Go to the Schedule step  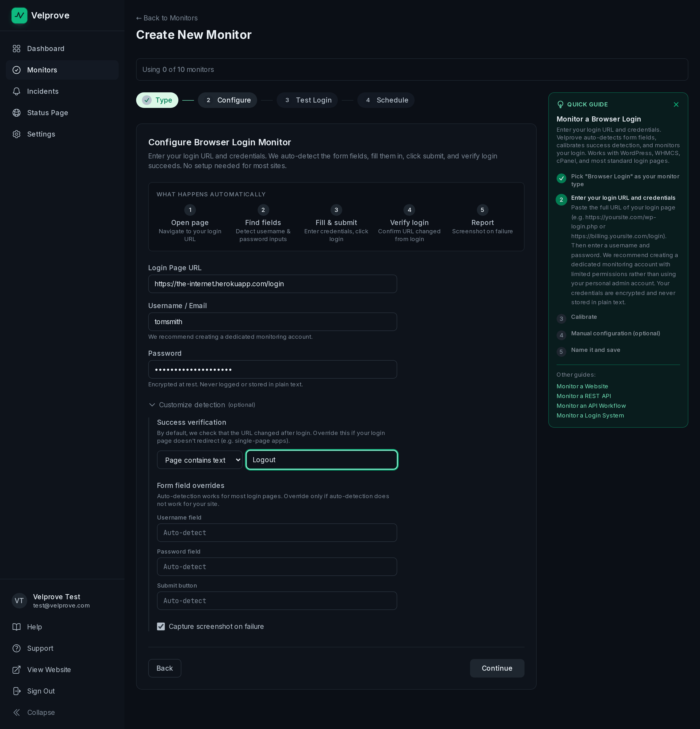click(x=386, y=100)
